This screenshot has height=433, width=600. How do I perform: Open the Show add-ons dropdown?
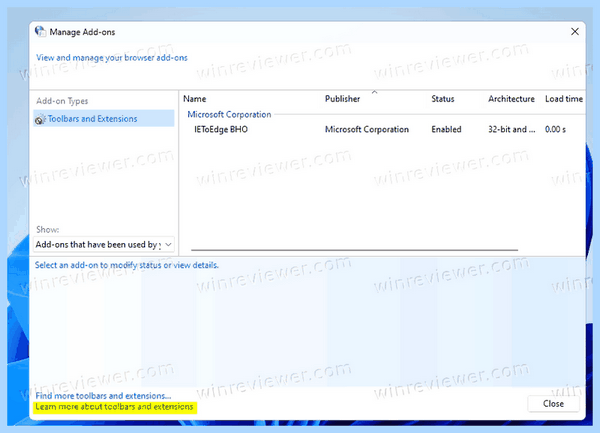tap(104, 244)
